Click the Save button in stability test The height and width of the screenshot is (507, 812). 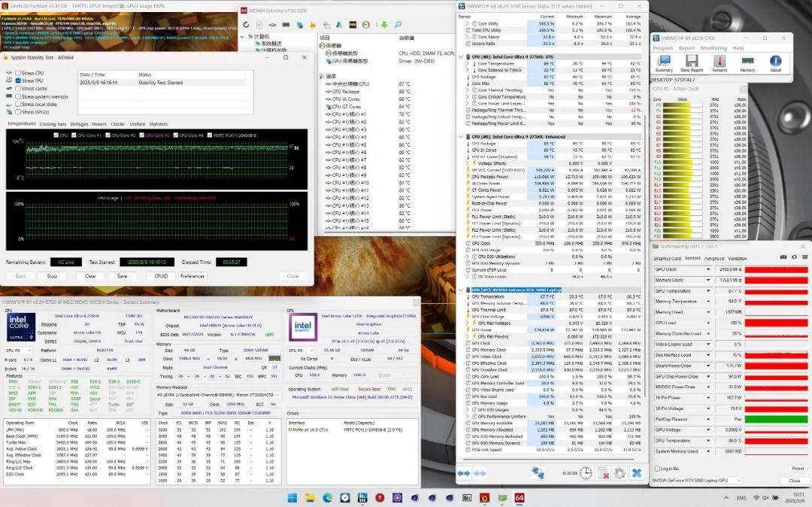click(123, 276)
